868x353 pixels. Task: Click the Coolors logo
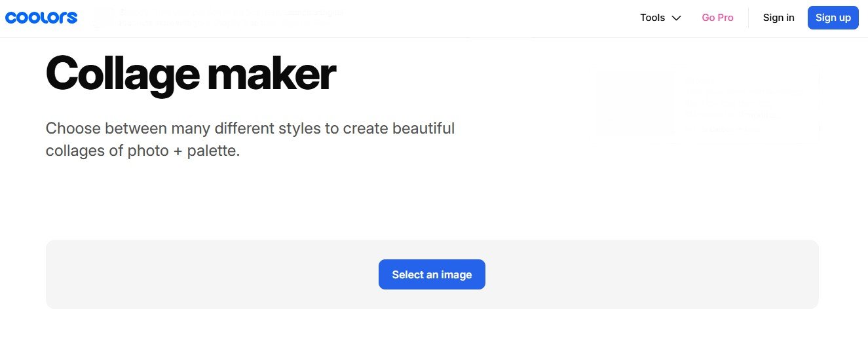point(41,18)
